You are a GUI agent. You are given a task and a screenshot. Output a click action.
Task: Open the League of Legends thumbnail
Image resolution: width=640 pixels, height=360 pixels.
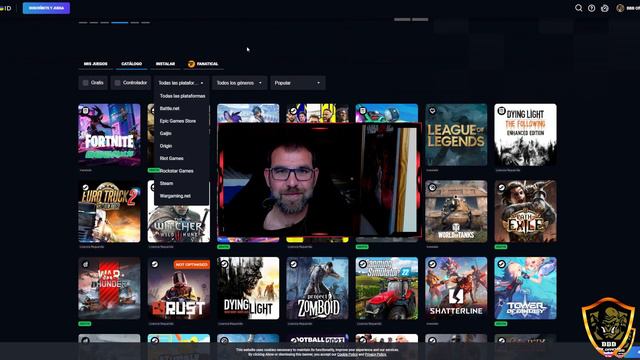point(456,135)
